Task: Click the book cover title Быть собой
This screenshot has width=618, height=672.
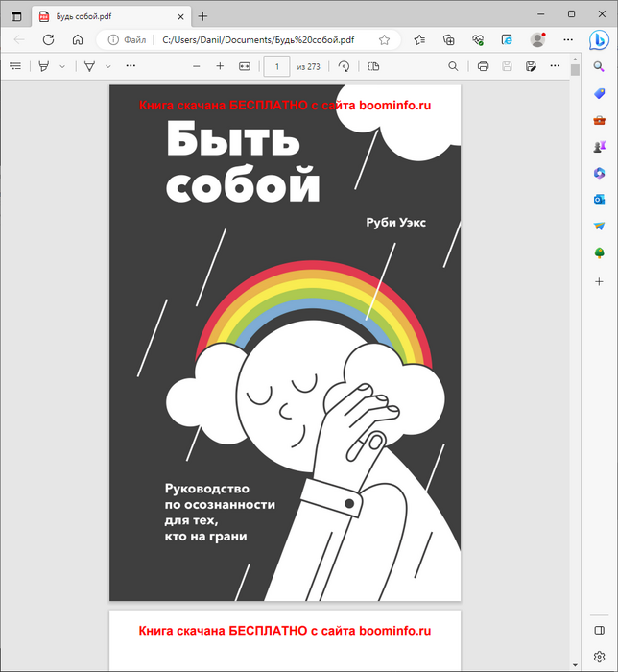Action: [243, 161]
